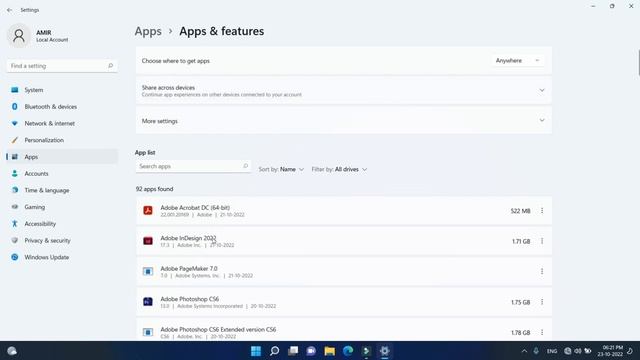The image size is (640, 360).
Task: Click the Apps breadcrumb link
Action: (x=148, y=31)
